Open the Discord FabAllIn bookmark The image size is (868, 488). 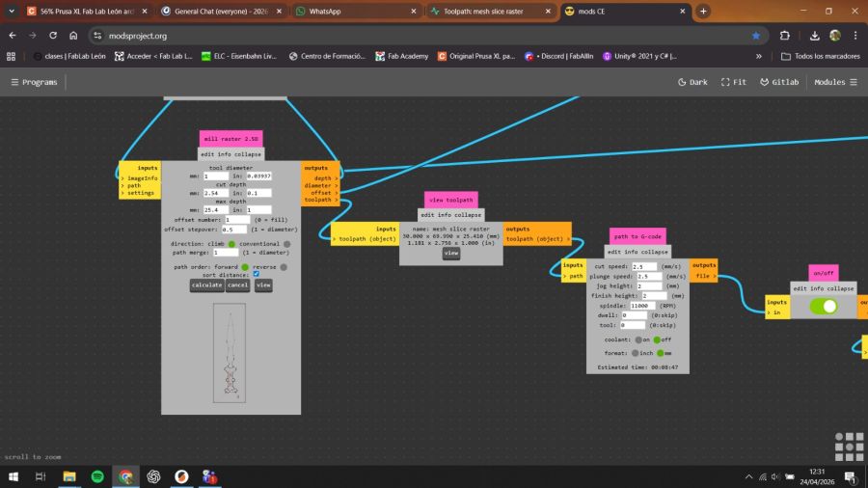coord(559,56)
